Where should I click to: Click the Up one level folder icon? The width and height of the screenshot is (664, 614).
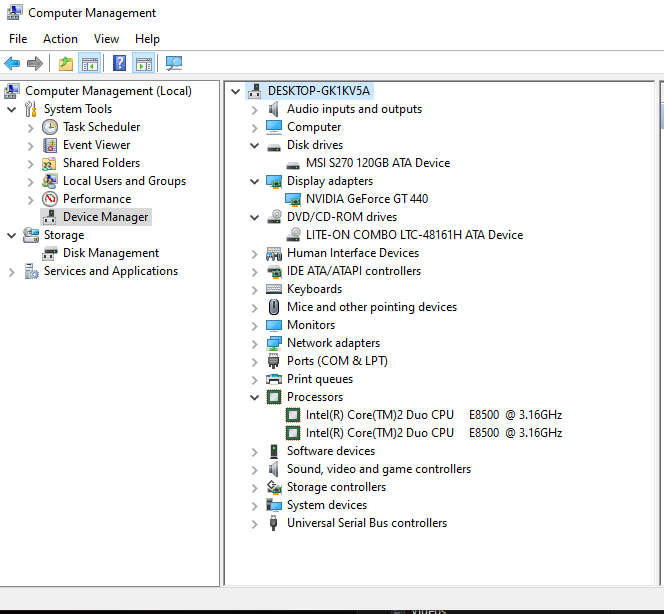pyautogui.click(x=66, y=64)
